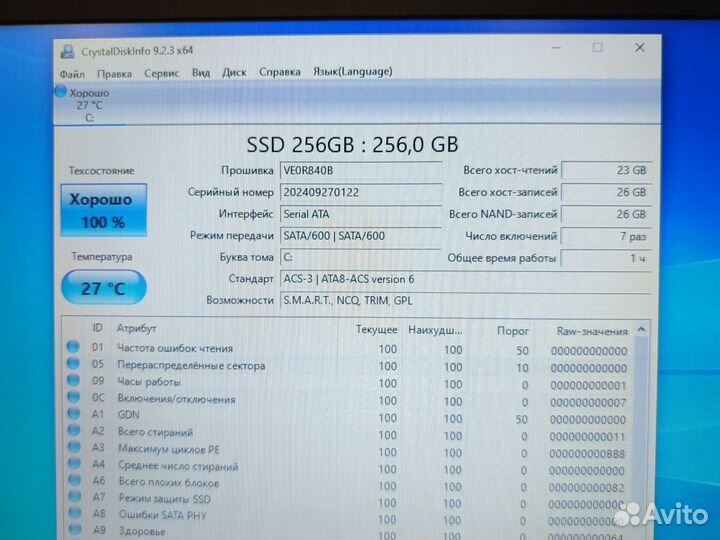
Task: Select the Частота ошибок чтения attribute
Action: coord(175,348)
